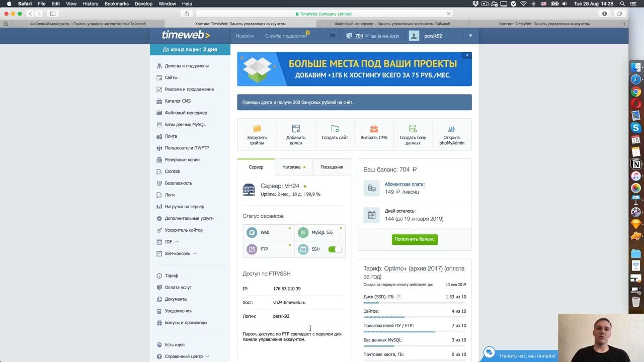Click the Документы sidebar icon
Viewport: 644px width, 362px height.
[159, 299]
